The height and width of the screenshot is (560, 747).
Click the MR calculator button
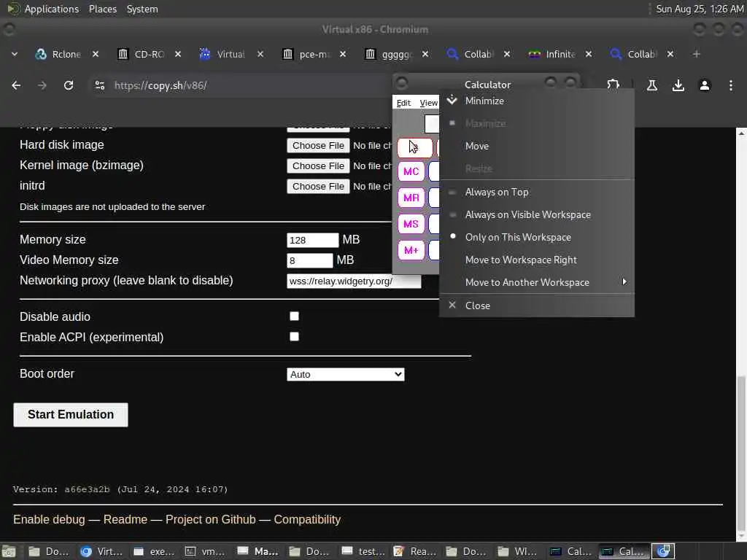[x=411, y=198]
